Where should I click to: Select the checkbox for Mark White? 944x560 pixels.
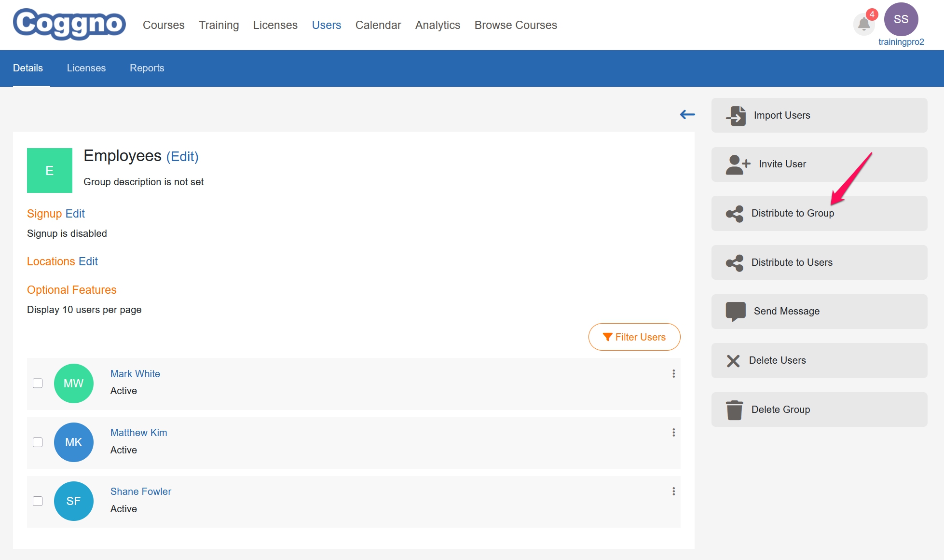point(38,383)
